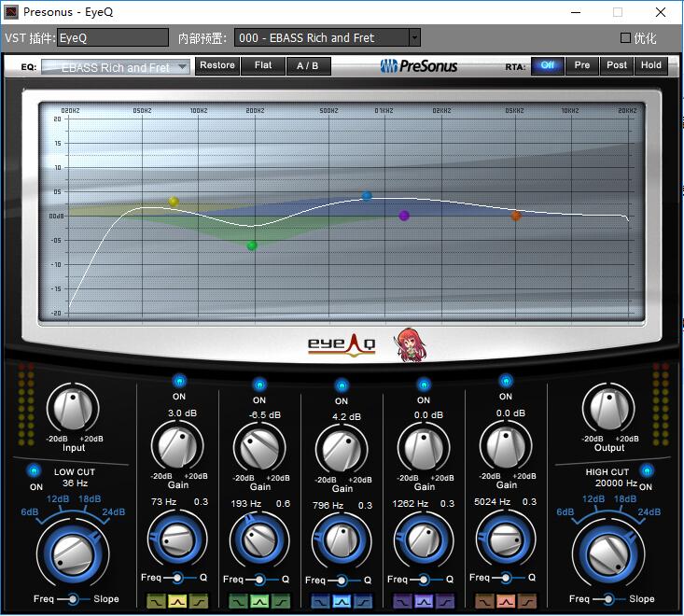Click the Low Cut Freq/Slope switch
Image resolution: width=684 pixels, height=616 pixels.
pyautogui.click(x=73, y=599)
